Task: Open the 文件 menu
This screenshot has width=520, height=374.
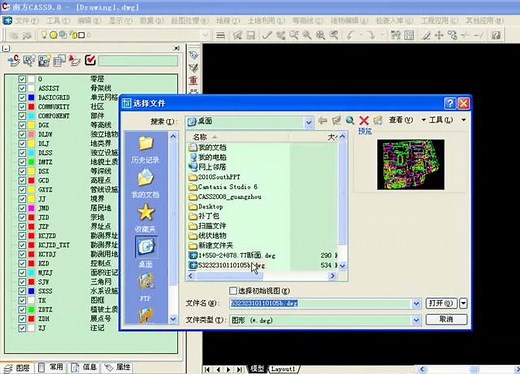Action: 27,21
